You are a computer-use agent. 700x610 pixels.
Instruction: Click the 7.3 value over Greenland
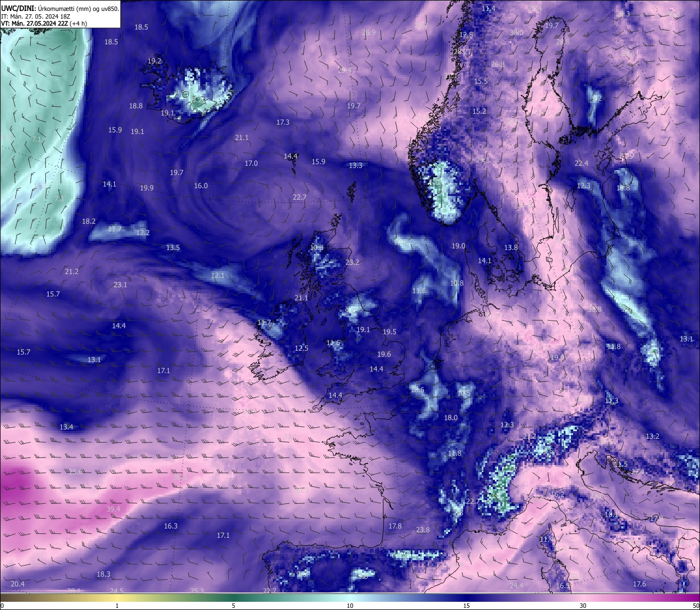coord(59,199)
